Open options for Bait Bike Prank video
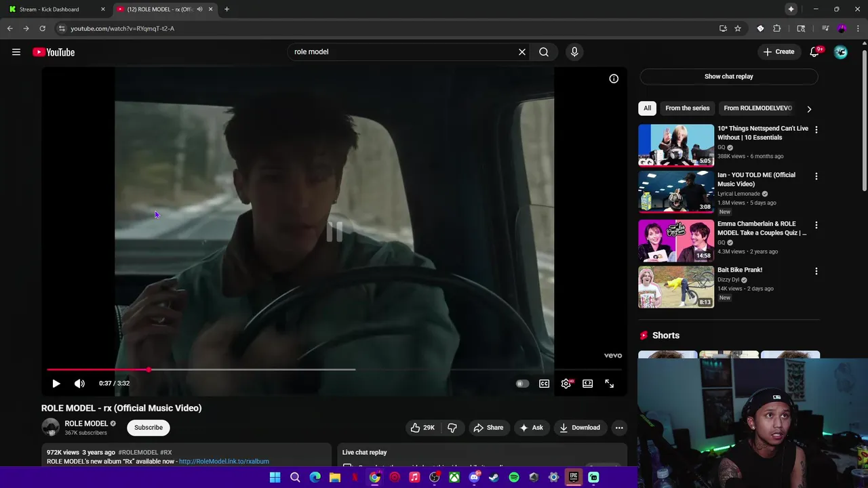 coord(816,271)
